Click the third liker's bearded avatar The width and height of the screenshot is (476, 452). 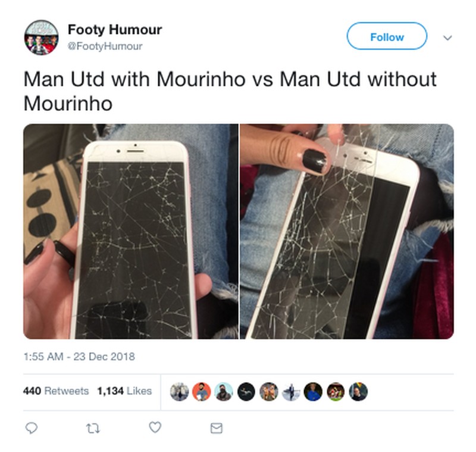click(224, 391)
